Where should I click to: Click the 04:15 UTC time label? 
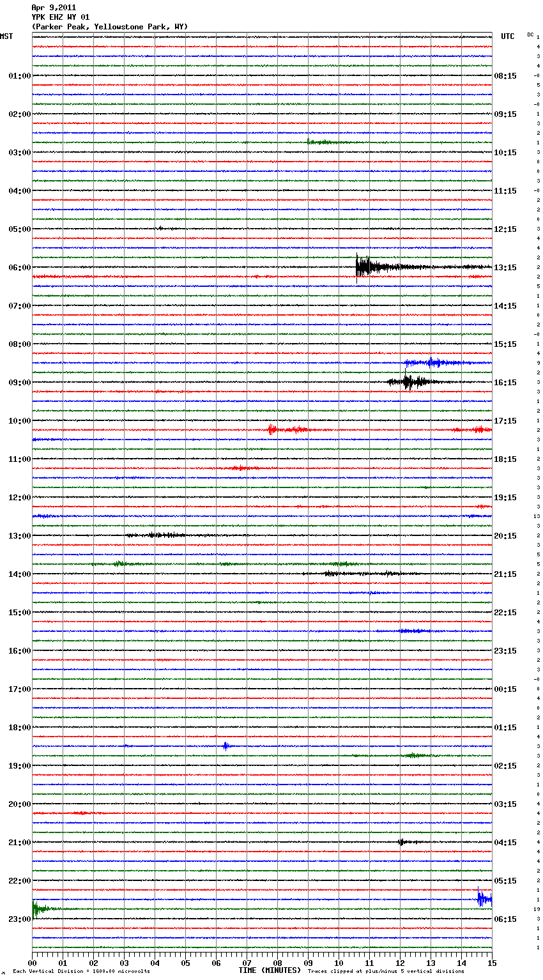coord(505,843)
